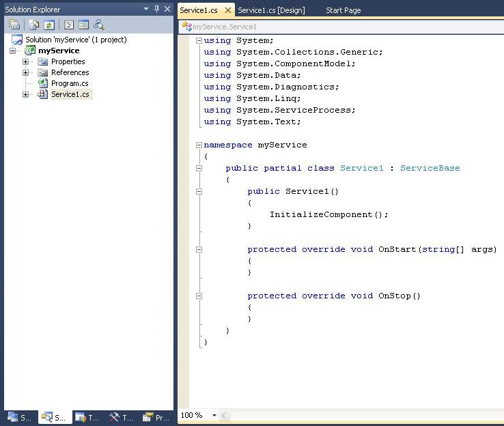This screenshot has width=504, height=426.
Task: Select Program.cs in Solution Explorer
Action: [x=70, y=83]
